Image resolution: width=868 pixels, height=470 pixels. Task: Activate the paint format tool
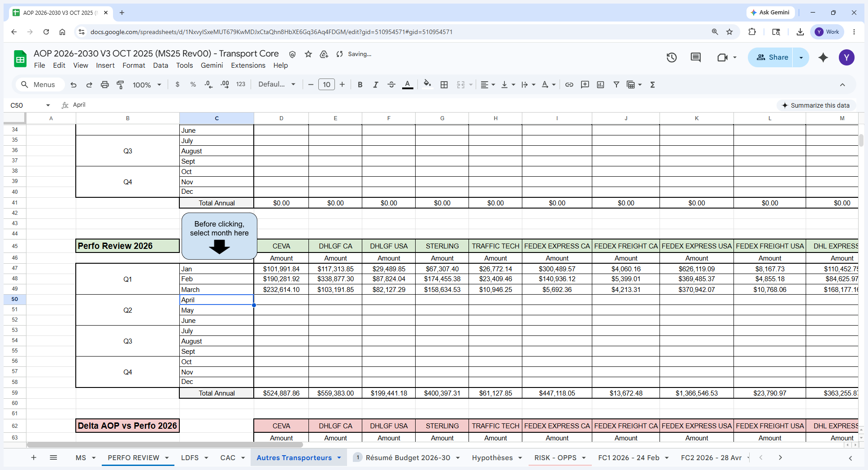[120, 85]
